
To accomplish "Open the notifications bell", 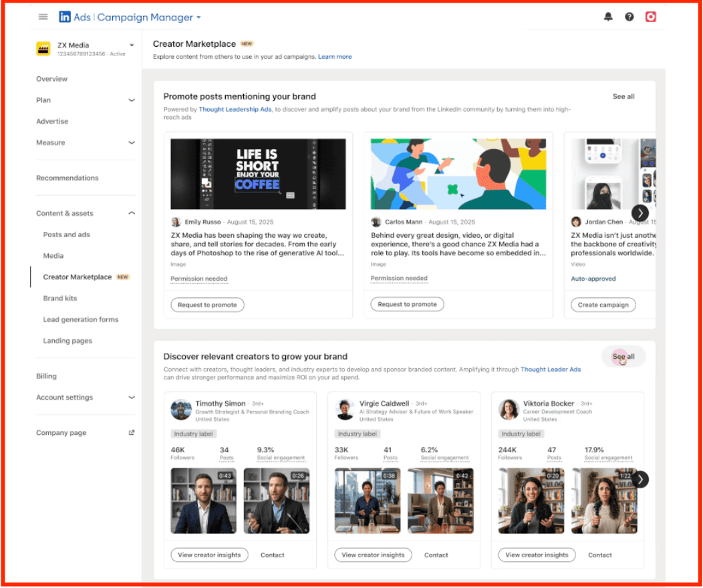I will [608, 17].
